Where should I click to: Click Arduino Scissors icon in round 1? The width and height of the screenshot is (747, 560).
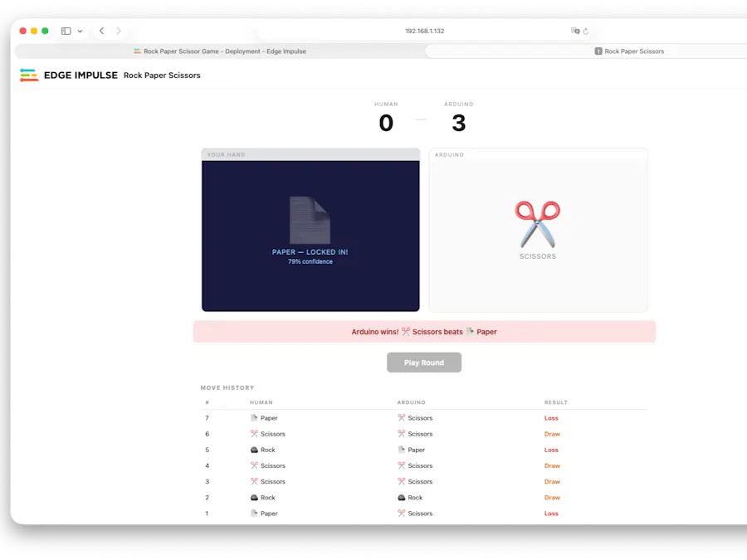401,514
